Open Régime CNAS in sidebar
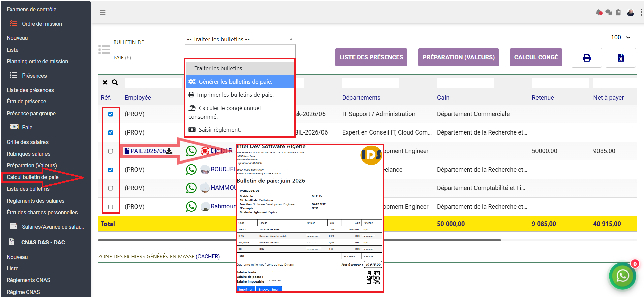Screen dimensions: 644x297 (x=23, y=292)
